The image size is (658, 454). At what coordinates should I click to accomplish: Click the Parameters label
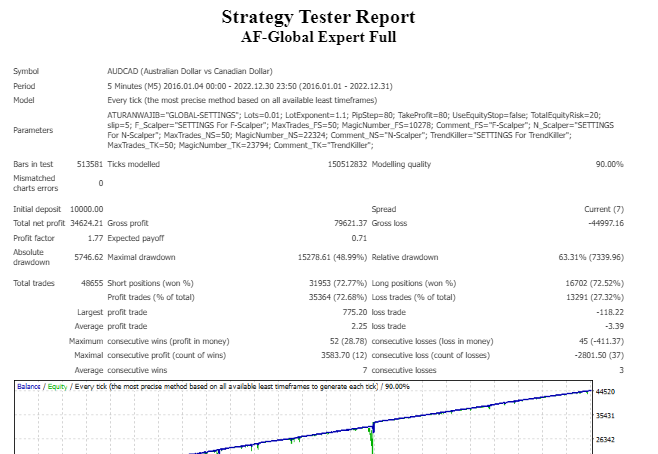click(x=35, y=130)
